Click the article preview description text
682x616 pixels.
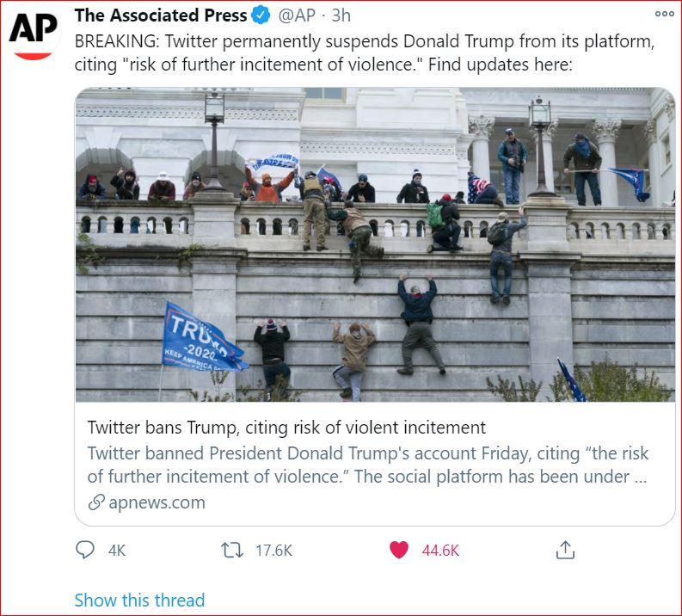[367, 465]
